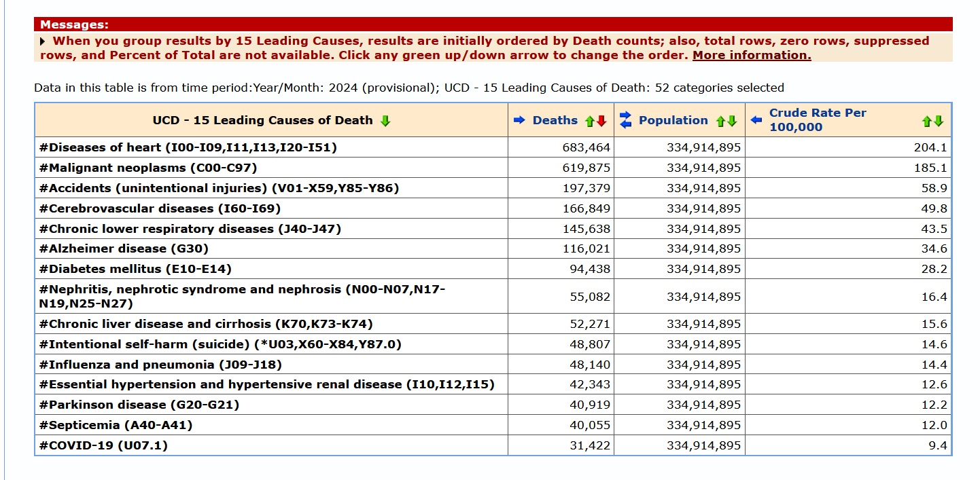Image resolution: width=980 pixels, height=480 pixels.
Task: Click deaths value 683,464
Action: 587,147
